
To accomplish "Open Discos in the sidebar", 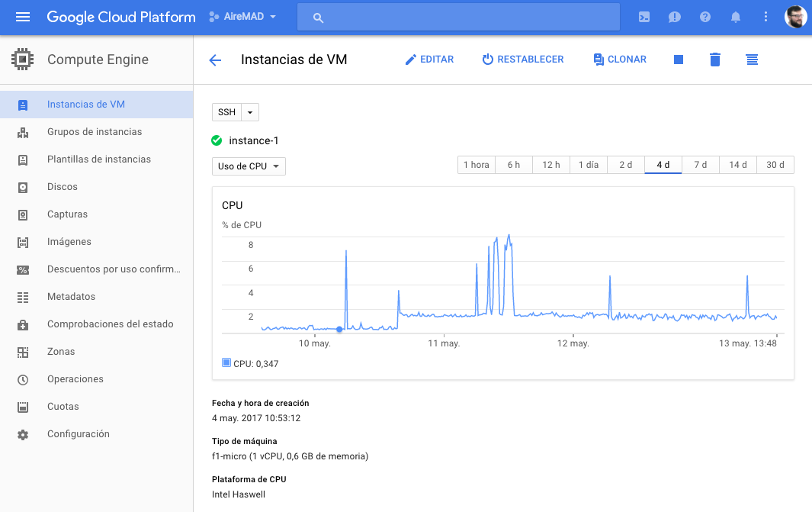I will [x=63, y=187].
